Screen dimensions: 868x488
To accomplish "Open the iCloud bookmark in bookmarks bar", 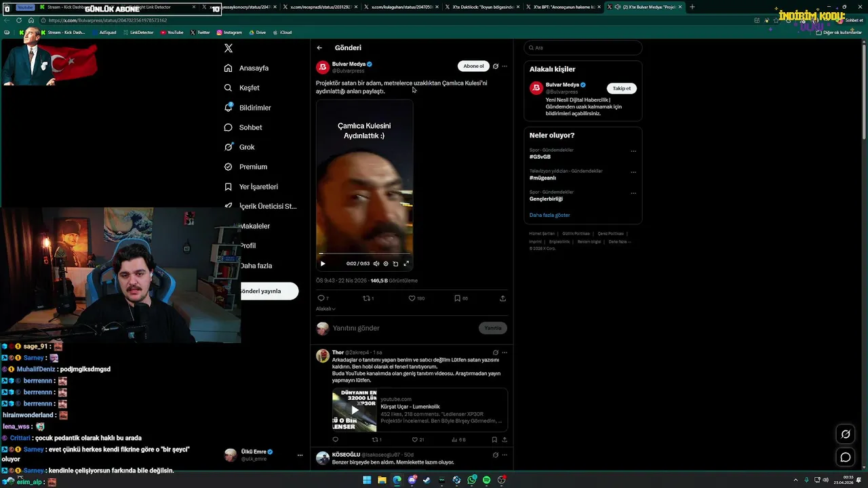I will tap(283, 33).
